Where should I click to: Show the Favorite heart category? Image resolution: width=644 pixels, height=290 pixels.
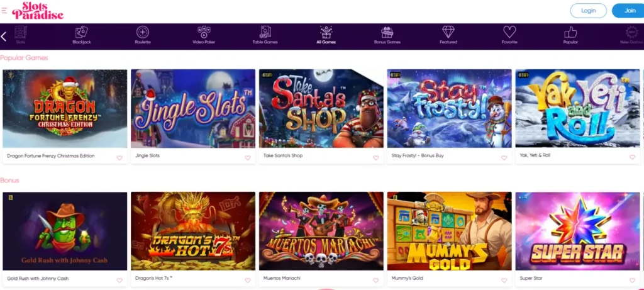pyautogui.click(x=509, y=32)
